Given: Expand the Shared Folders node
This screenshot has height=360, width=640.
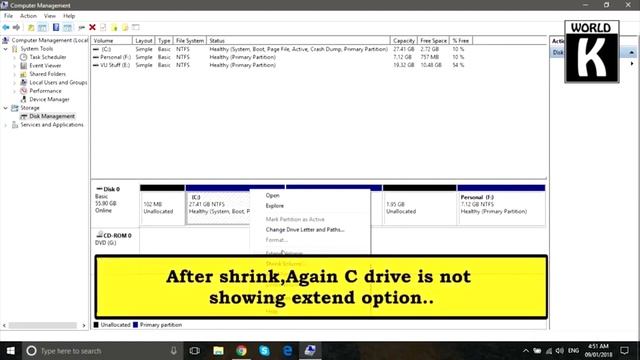Looking at the screenshot, I should (x=15, y=74).
